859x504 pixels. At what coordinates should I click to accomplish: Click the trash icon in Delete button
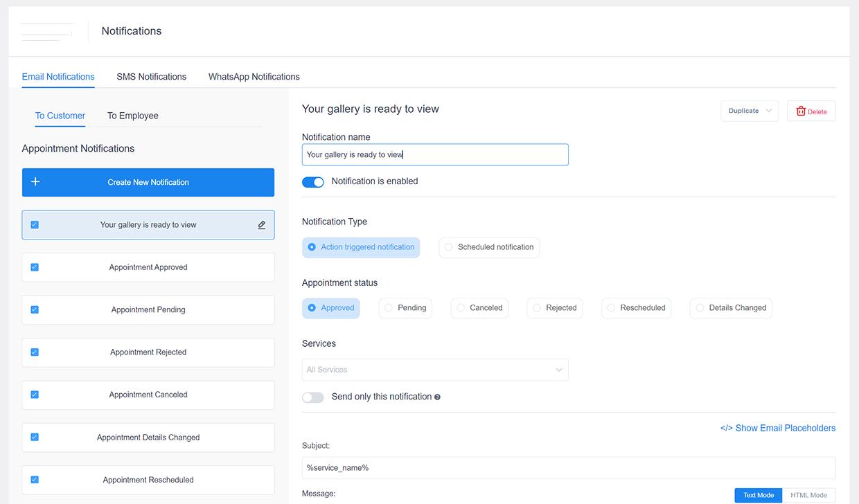point(801,111)
